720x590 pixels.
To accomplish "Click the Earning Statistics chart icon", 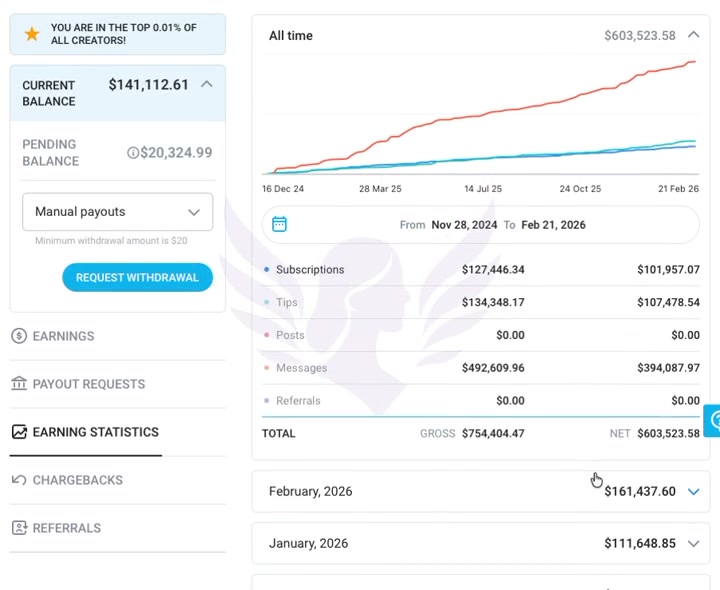I will (x=19, y=432).
